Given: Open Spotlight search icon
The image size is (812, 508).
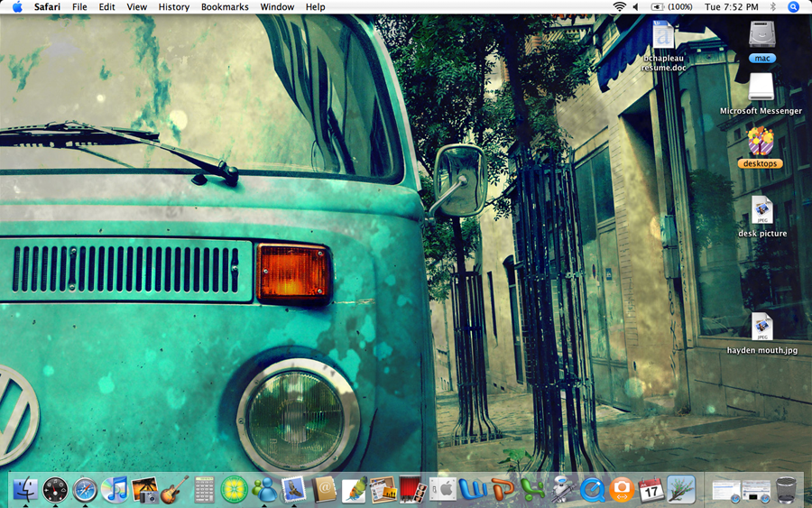Looking at the screenshot, I should pyautogui.click(x=793, y=6).
